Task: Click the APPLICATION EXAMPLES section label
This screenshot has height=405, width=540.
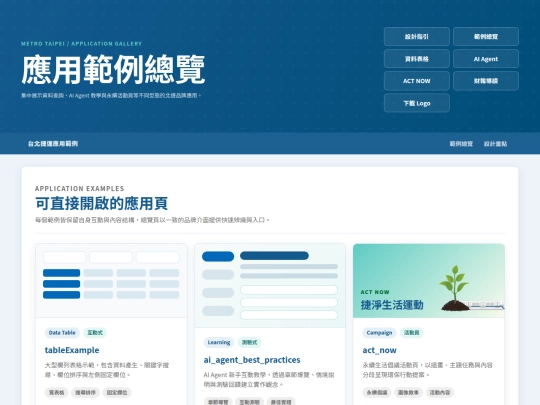Action: pyautogui.click(x=80, y=188)
